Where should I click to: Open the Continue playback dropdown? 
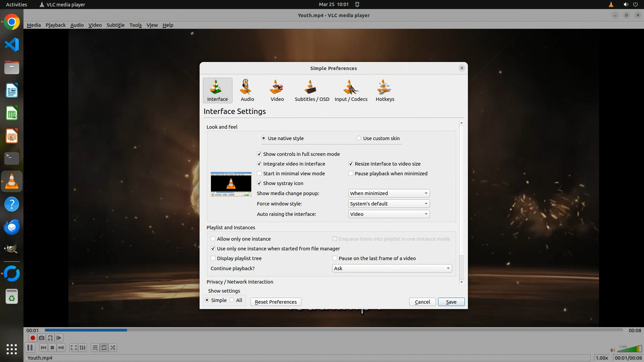click(392, 268)
